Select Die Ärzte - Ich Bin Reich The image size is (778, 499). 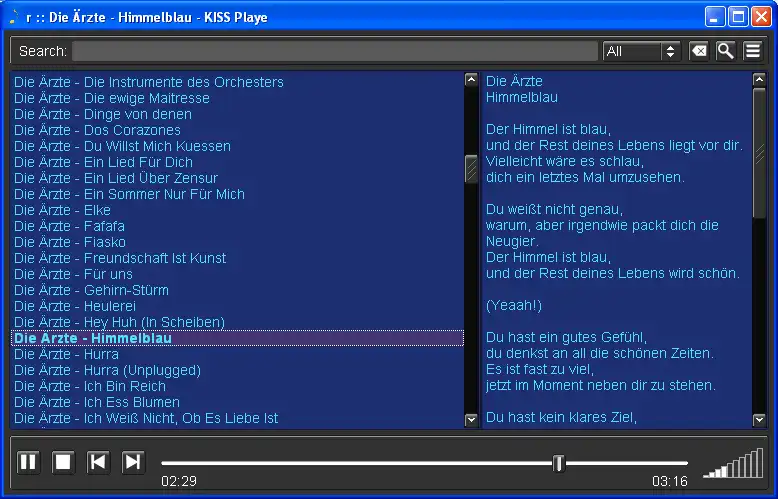pyautogui.click(x=237, y=386)
